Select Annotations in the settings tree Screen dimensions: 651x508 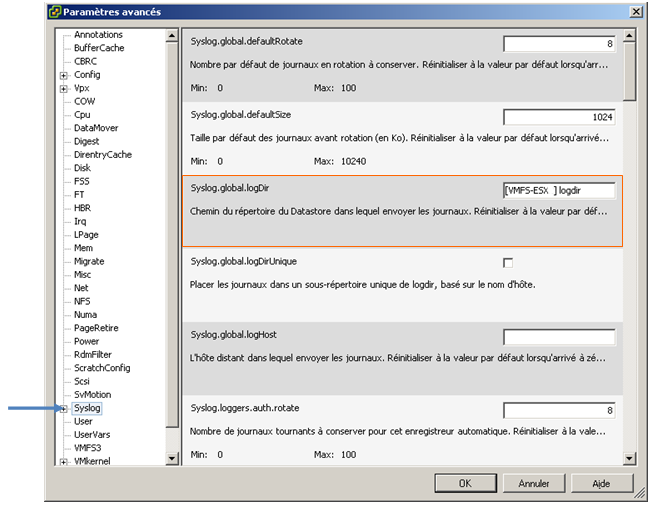pyautogui.click(x=98, y=35)
